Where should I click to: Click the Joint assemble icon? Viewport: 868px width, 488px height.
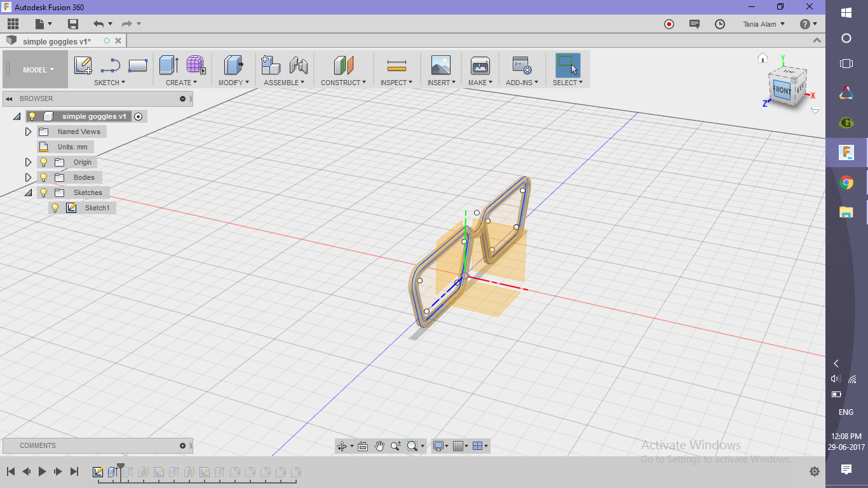298,65
